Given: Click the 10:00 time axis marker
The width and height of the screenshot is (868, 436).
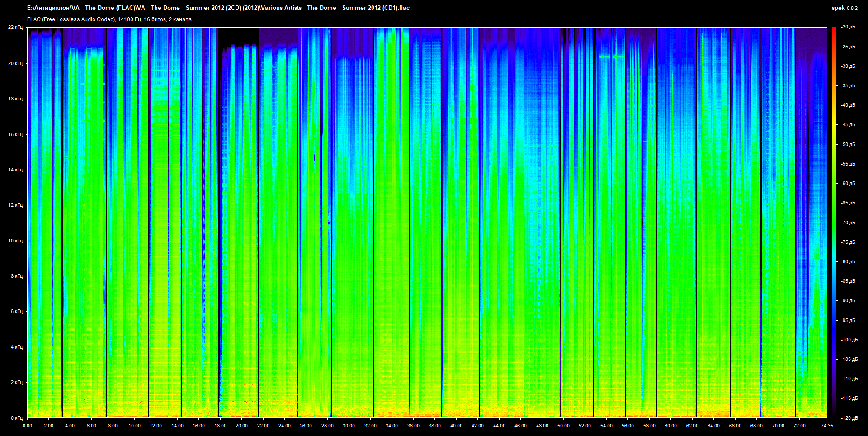Looking at the screenshot, I should (134, 426).
